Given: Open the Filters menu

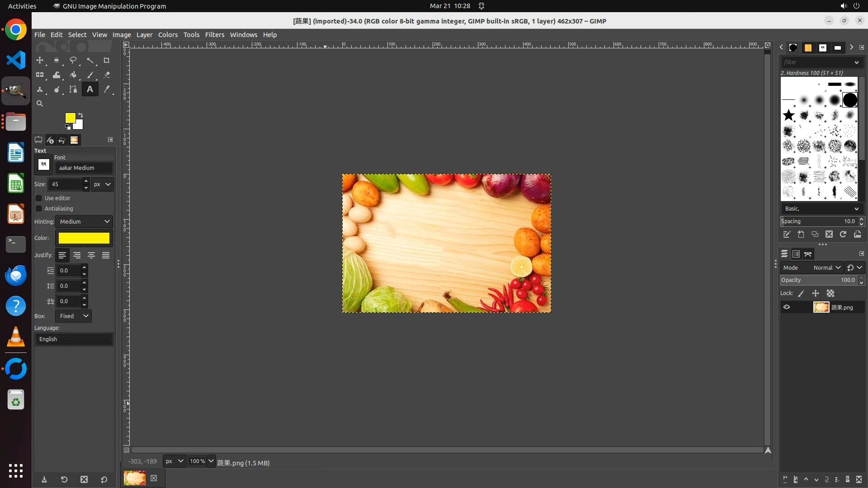Looking at the screenshot, I should tap(214, 35).
